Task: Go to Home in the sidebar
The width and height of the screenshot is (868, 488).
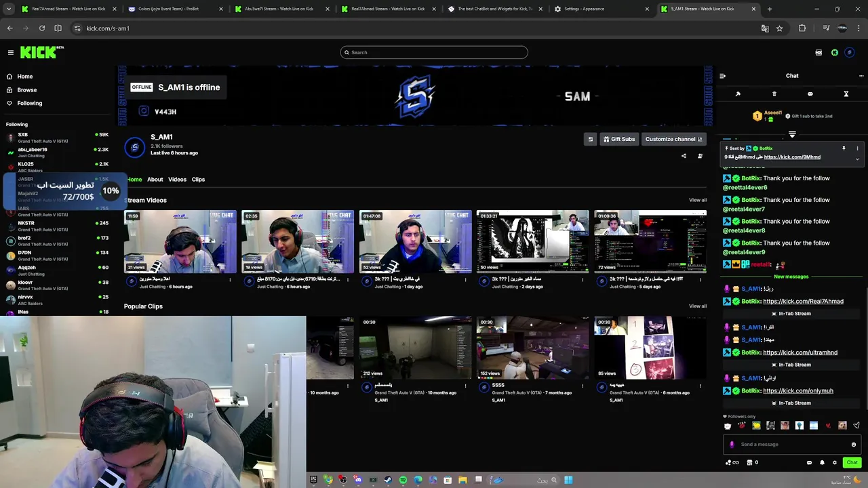Action: coord(25,77)
